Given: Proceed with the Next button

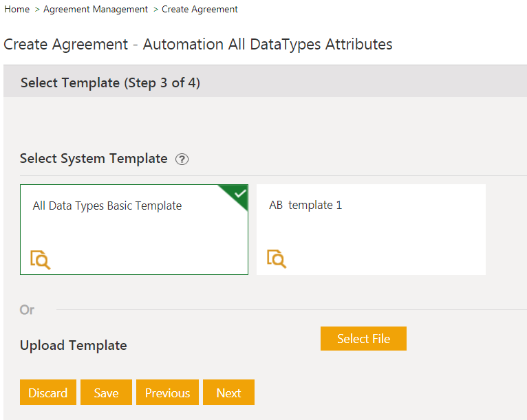Looking at the screenshot, I should click(x=228, y=393).
